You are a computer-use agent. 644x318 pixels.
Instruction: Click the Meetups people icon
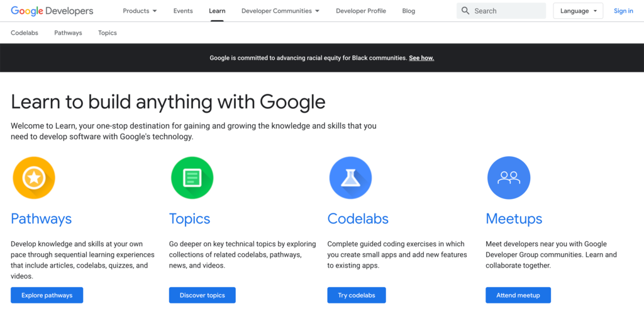pos(508,178)
